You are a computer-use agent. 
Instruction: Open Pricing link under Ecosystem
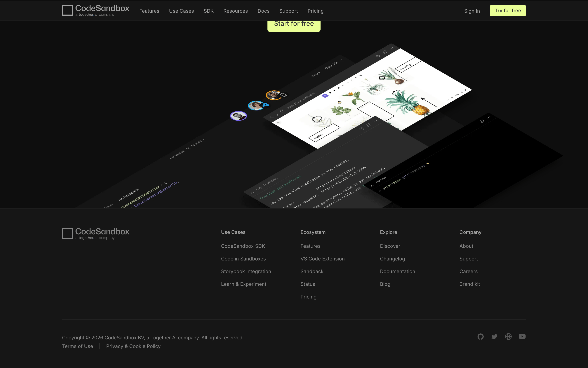[308, 297]
